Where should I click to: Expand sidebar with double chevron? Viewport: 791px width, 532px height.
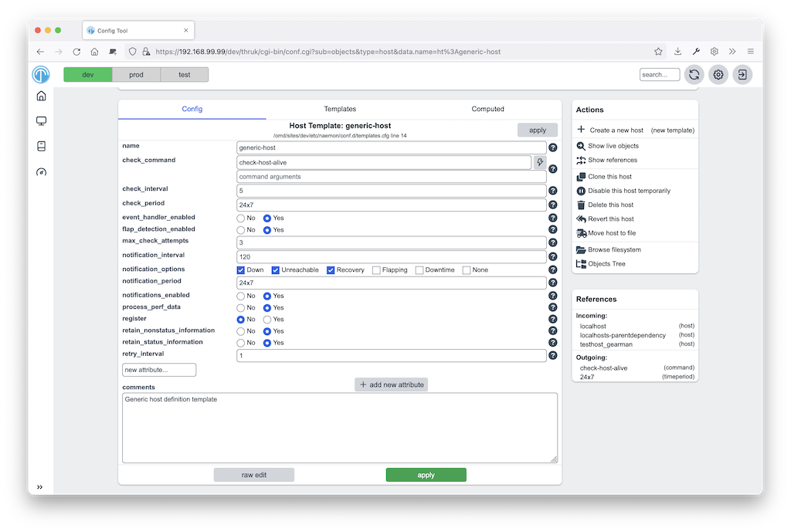pos(40,487)
